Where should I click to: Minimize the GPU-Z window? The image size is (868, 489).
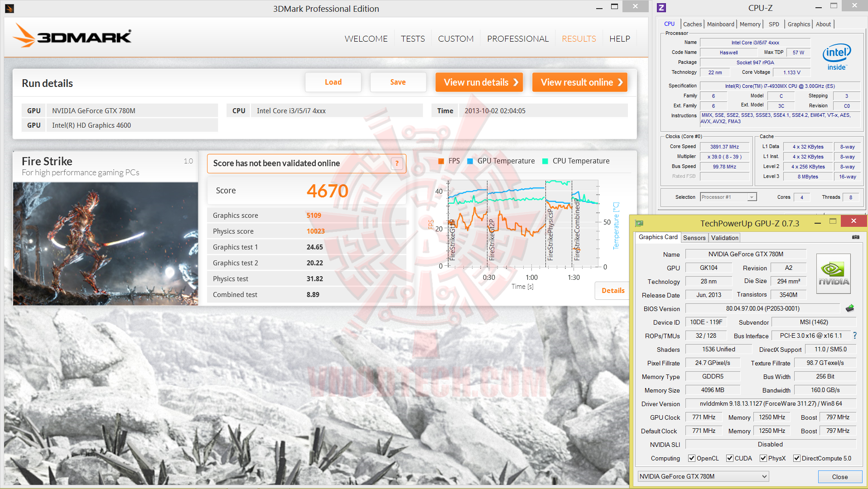click(x=818, y=223)
